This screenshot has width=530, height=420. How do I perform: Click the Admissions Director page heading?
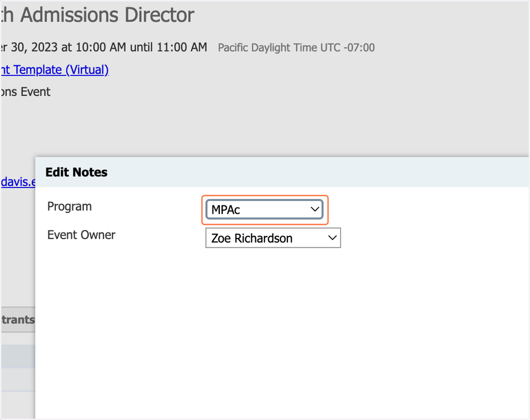(x=98, y=15)
